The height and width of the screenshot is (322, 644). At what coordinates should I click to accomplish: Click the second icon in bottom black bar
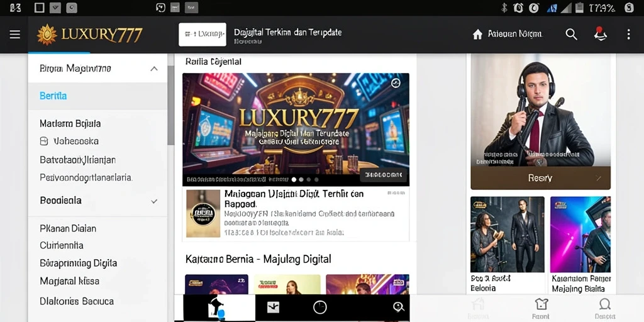pos(273,307)
